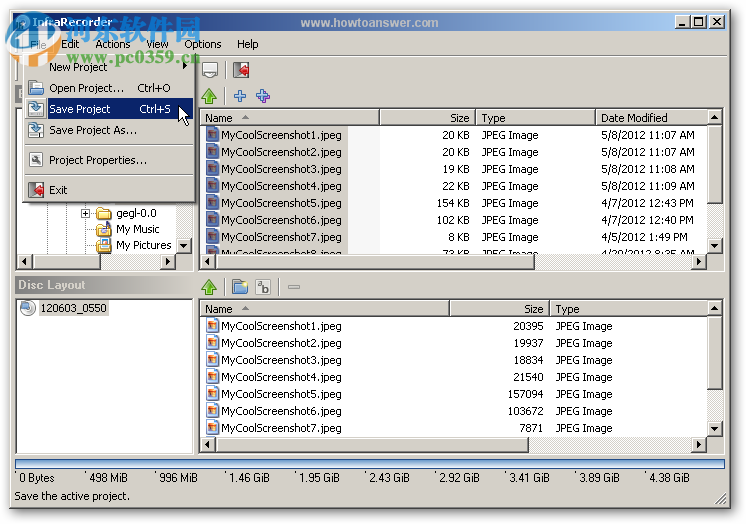
Task: Click the green up arrow in the disc layout toolbar
Action: [x=209, y=287]
